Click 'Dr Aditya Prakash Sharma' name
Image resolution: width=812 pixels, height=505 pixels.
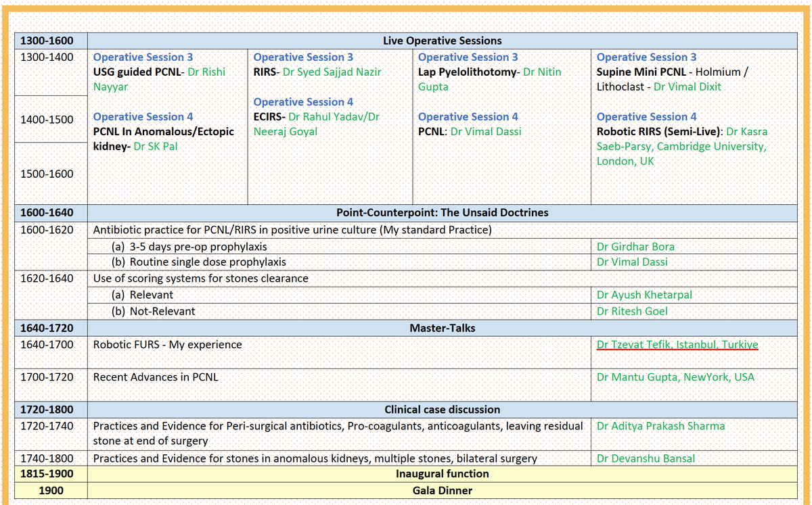coord(660,426)
